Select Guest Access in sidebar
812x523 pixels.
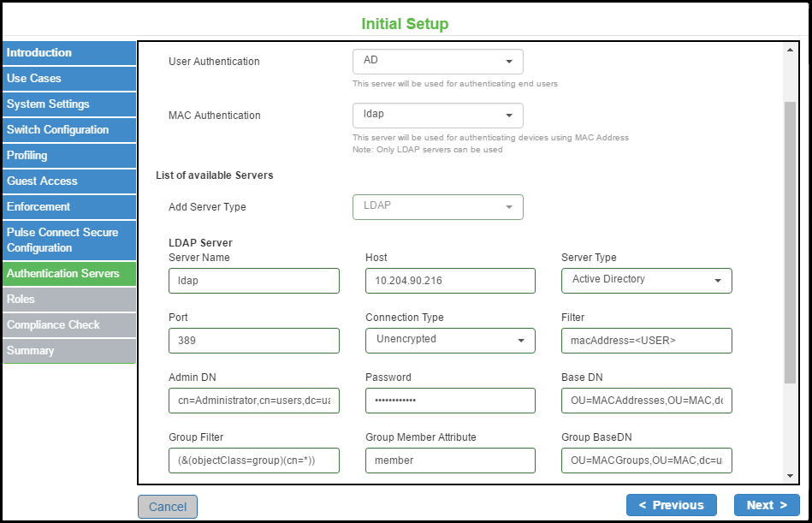68,181
